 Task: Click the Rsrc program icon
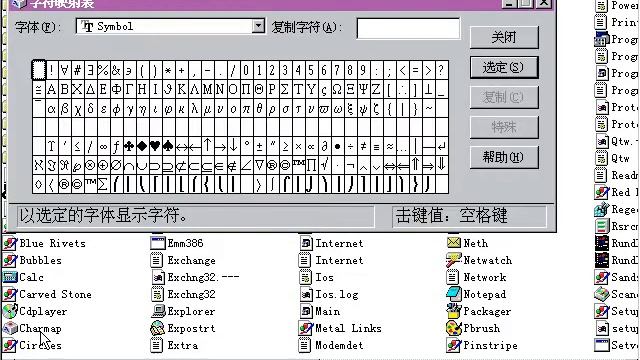point(602,226)
